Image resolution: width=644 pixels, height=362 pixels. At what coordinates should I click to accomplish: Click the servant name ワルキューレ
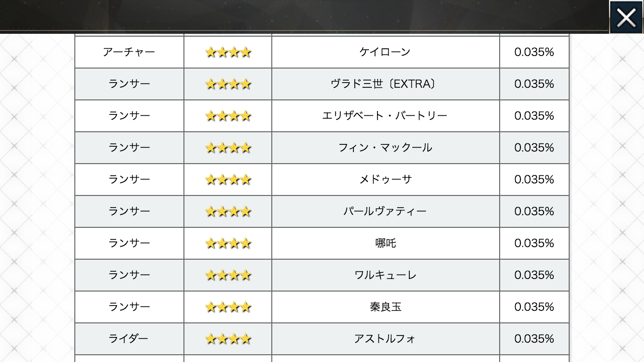pos(385,275)
